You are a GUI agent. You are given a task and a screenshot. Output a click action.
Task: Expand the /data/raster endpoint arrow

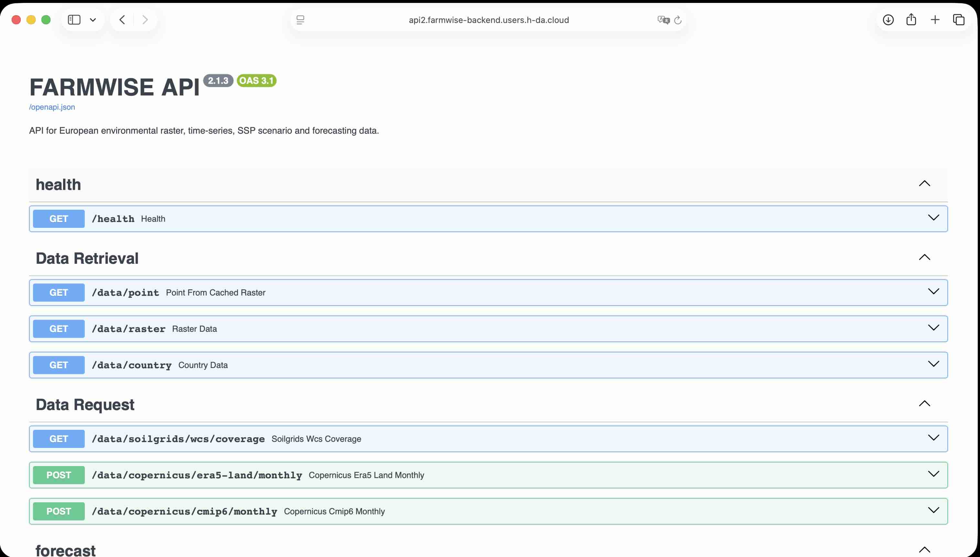934,328
